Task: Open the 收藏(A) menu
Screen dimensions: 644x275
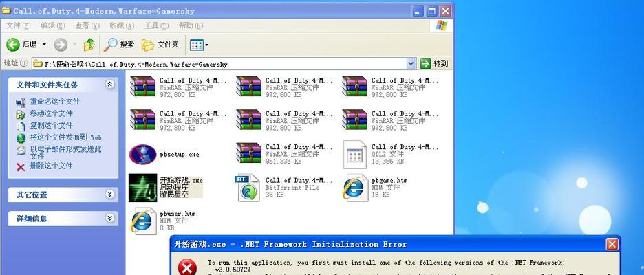Action: point(122,25)
